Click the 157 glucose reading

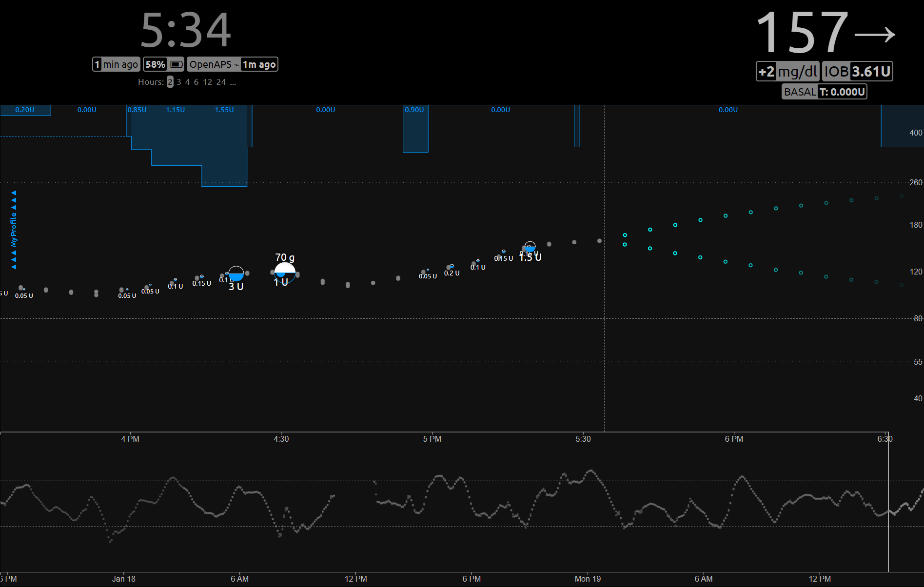(x=802, y=33)
